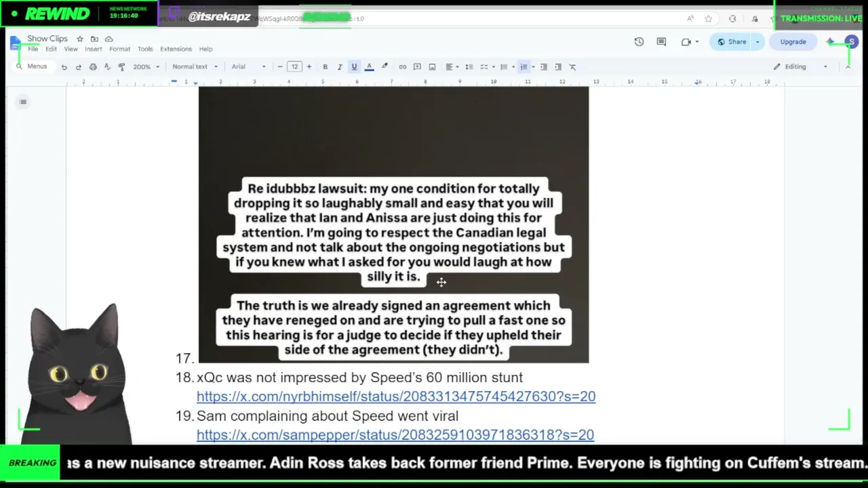Screen dimensions: 868x488
Task: Open the text color picker
Action: click(x=369, y=66)
